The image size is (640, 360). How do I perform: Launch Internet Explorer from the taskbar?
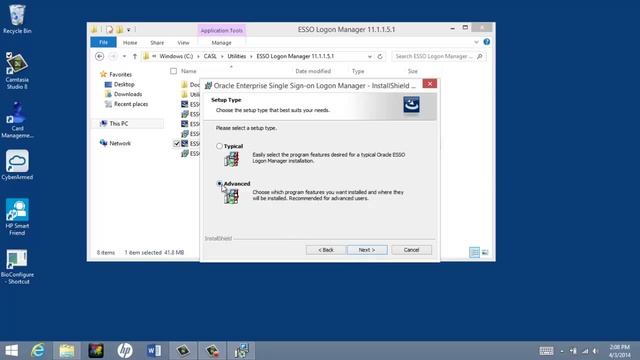coord(38,351)
